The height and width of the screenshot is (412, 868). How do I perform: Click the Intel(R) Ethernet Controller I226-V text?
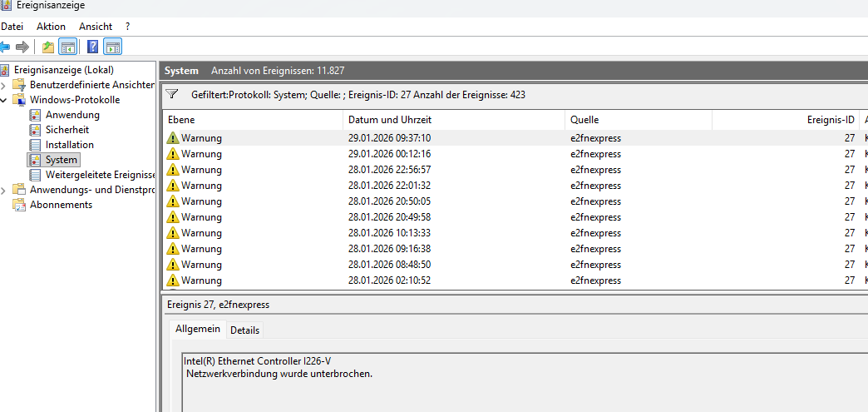click(258, 361)
